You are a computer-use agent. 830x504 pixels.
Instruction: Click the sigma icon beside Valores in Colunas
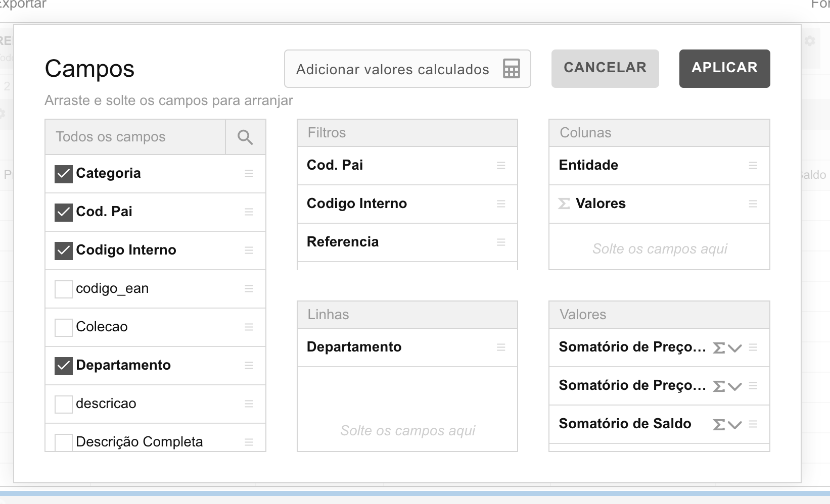coord(564,204)
